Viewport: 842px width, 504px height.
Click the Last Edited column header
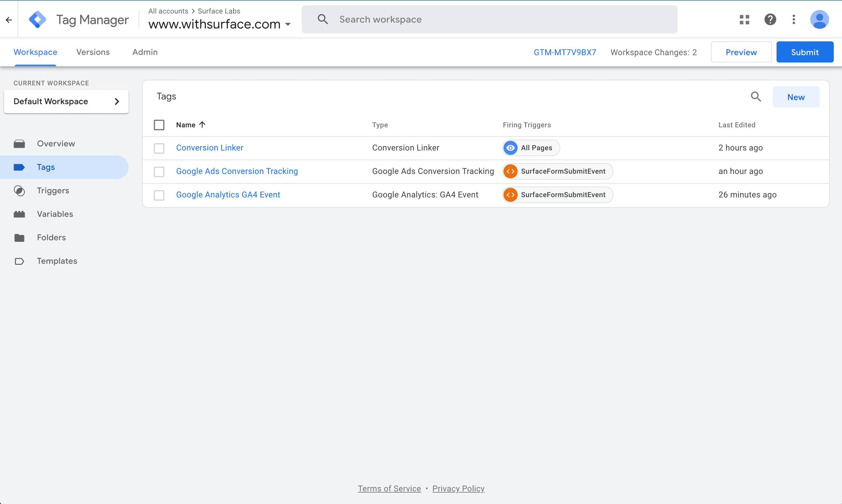737,125
